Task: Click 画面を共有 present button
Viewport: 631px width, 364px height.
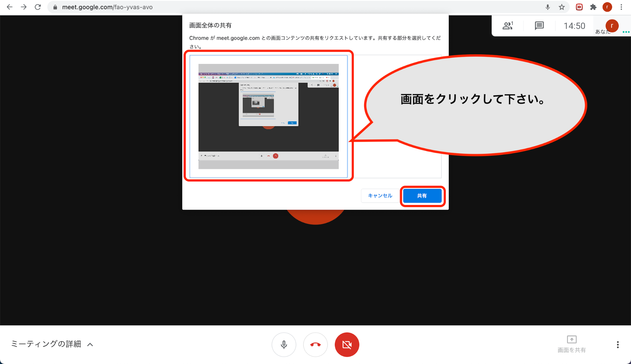Action: click(572, 344)
